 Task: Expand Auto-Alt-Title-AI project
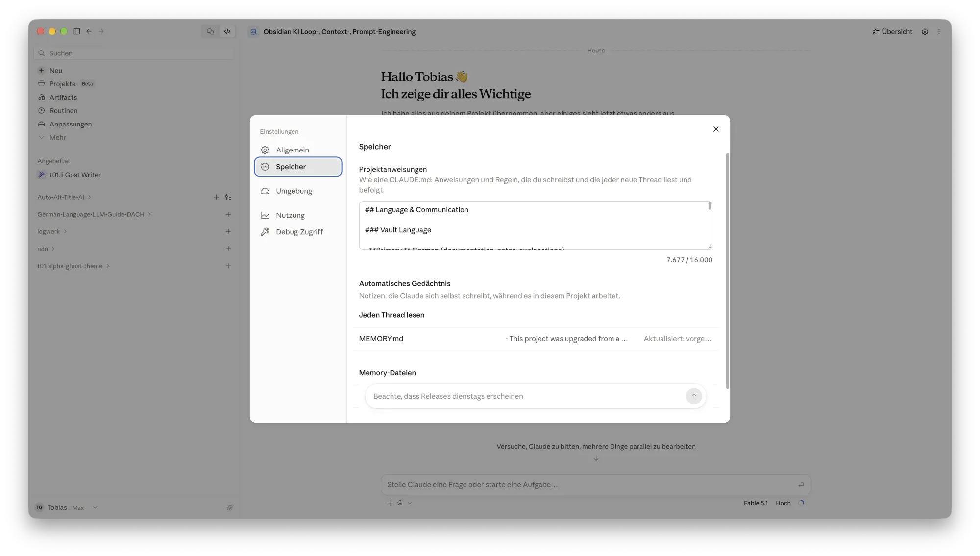point(64,197)
